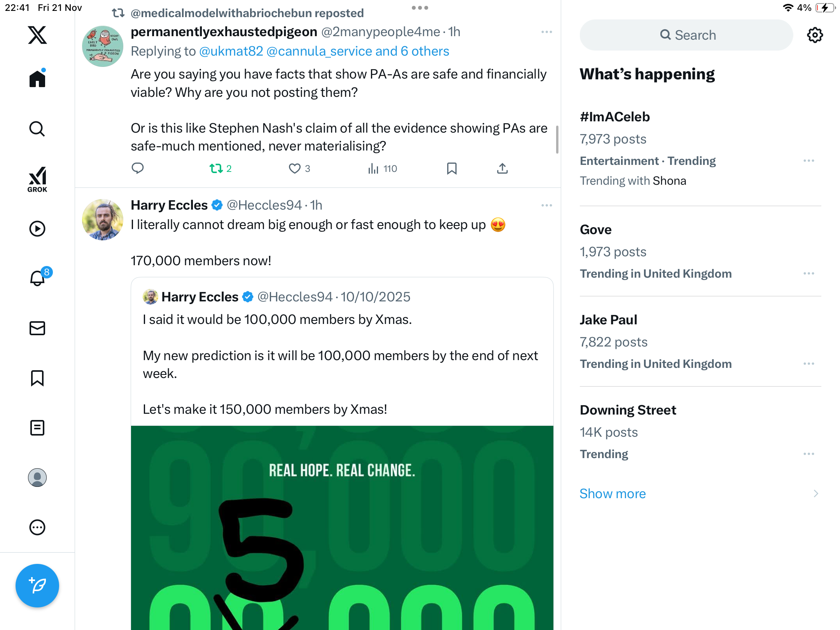Compose a new post
The width and height of the screenshot is (840, 630).
click(x=37, y=585)
